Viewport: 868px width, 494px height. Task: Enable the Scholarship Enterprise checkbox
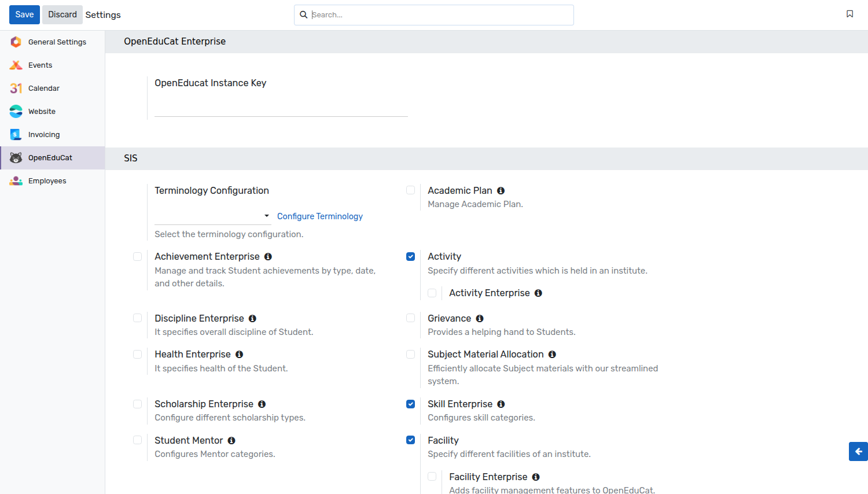tap(138, 404)
